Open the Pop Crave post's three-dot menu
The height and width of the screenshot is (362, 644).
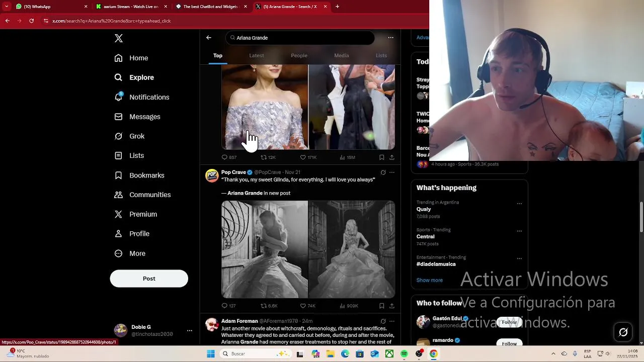tap(392, 172)
